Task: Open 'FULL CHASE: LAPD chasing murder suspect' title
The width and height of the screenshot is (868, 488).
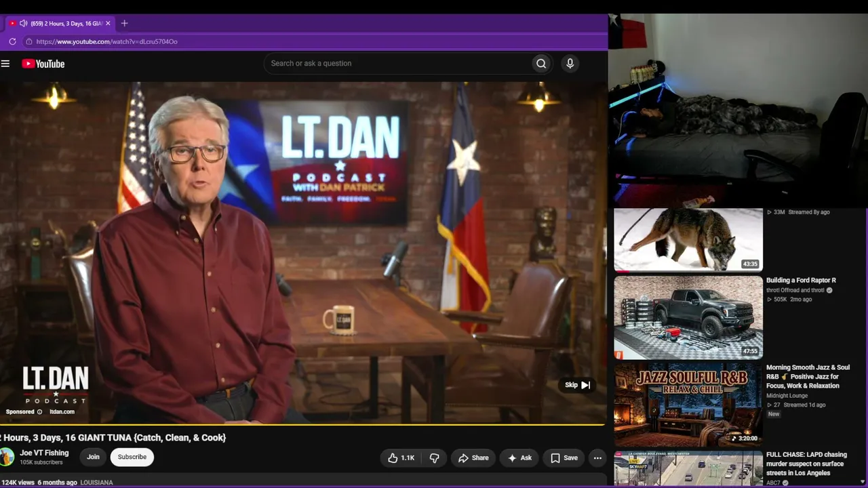Action: (806, 464)
